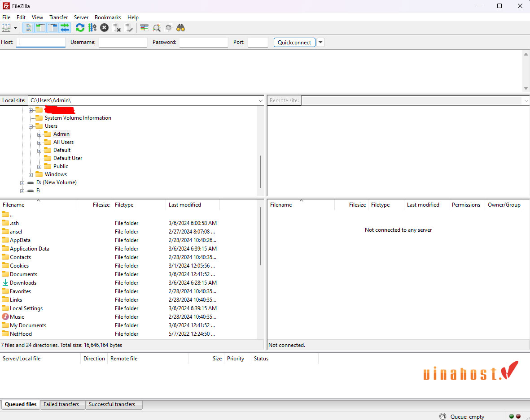The width and height of the screenshot is (530, 420).
Task: Open the Help menu
Action: pyautogui.click(x=133, y=17)
